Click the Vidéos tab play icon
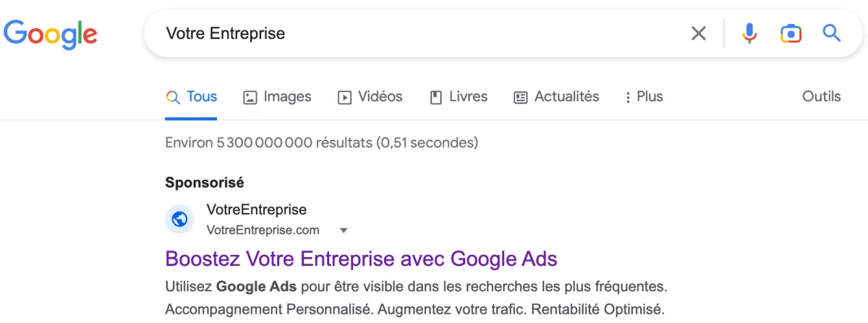The image size is (868, 323). (344, 97)
